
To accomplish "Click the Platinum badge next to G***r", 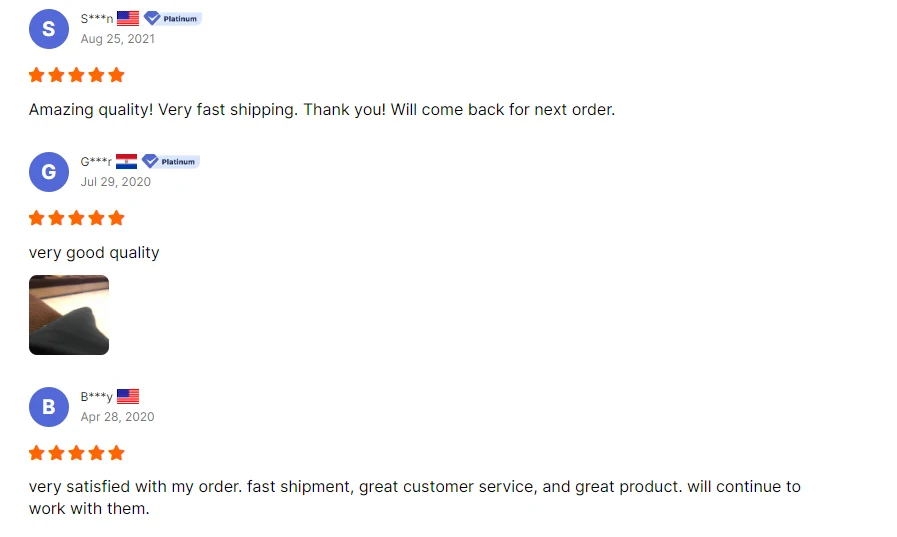I will point(170,161).
